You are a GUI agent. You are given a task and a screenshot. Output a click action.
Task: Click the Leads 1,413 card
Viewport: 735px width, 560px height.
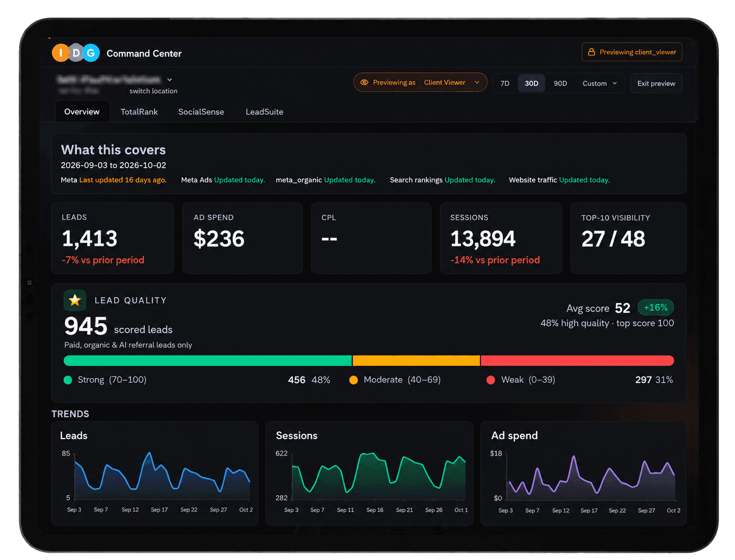[x=112, y=238]
